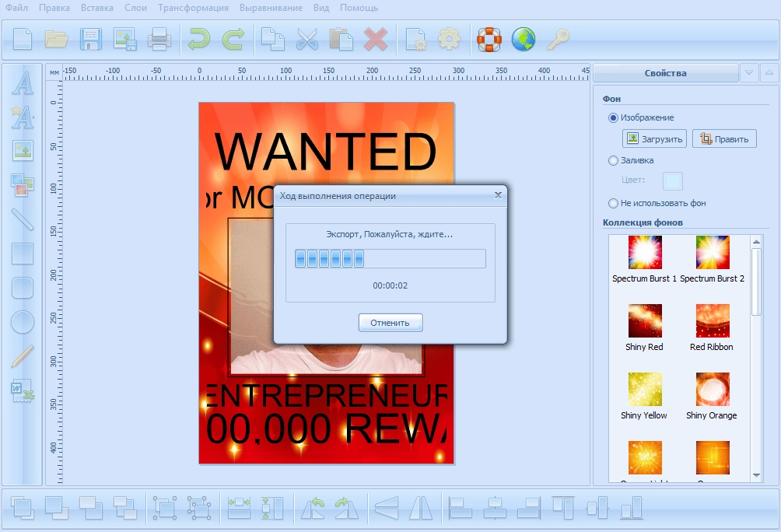781x532 pixels.
Task: Choose the Shiny Red background
Action: click(x=645, y=327)
